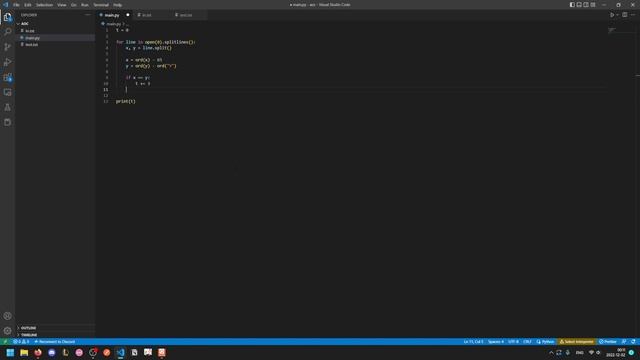Open the remote window indicator in status bar
Viewport: 640px width, 360px height.
[5, 342]
